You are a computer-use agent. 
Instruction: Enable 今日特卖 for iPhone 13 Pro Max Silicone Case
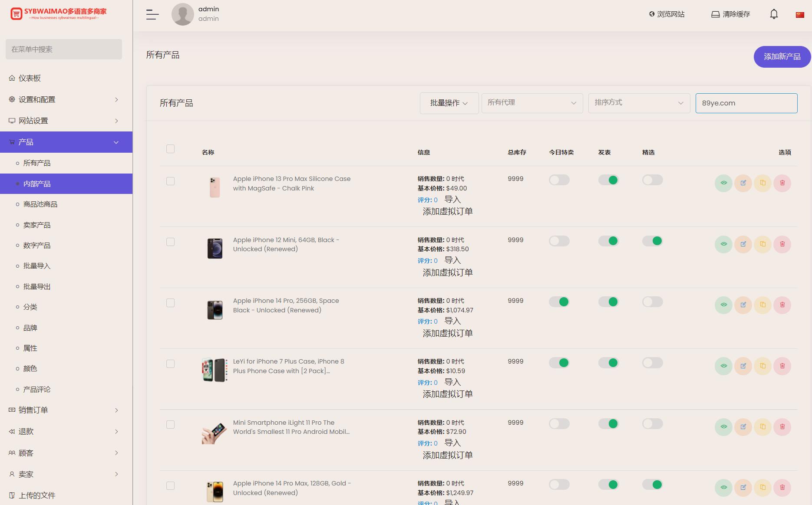pos(559,180)
